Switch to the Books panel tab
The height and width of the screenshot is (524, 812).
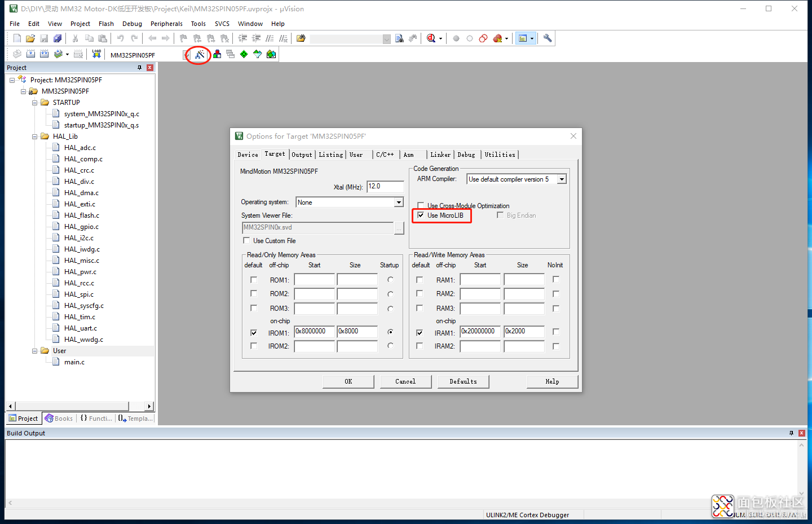[x=59, y=419]
